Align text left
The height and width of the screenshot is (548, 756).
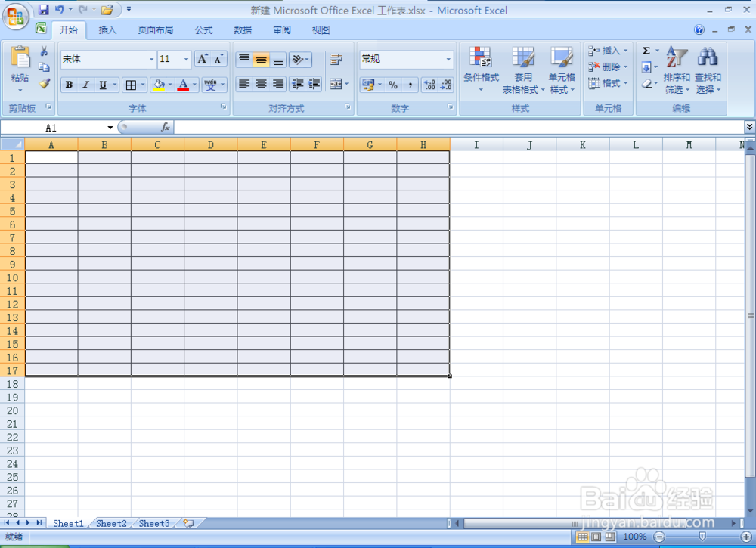tap(244, 84)
